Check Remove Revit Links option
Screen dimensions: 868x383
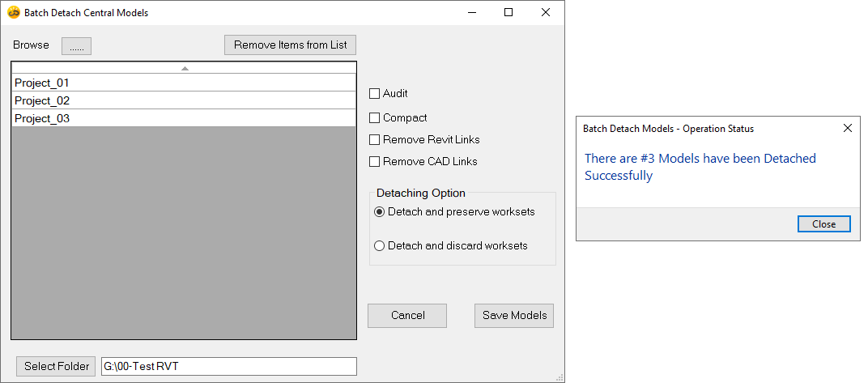pos(375,140)
